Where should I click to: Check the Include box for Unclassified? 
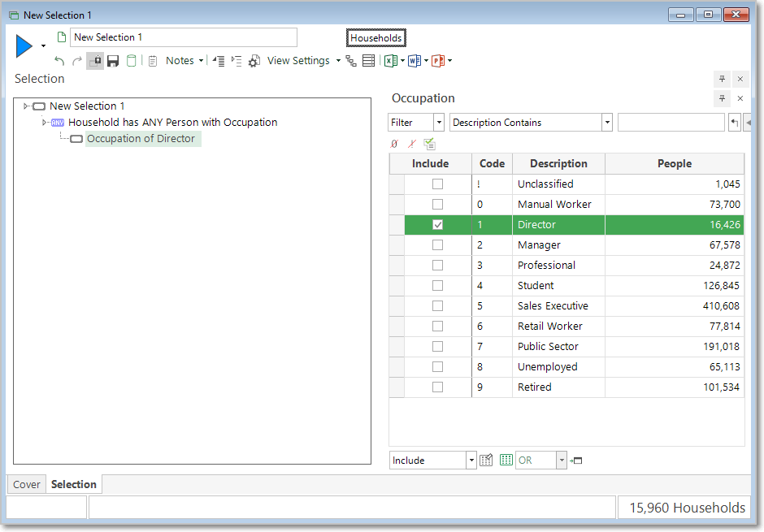437,184
